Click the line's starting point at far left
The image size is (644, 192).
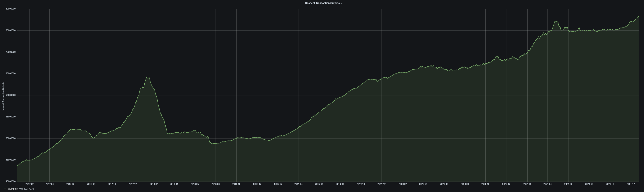(x=17, y=165)
